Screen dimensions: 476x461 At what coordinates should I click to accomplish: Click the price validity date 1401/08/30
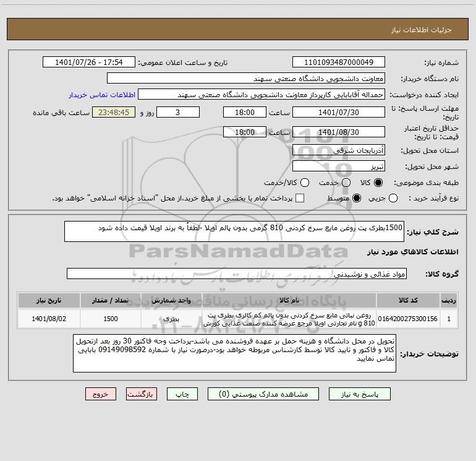coord(339,132)
